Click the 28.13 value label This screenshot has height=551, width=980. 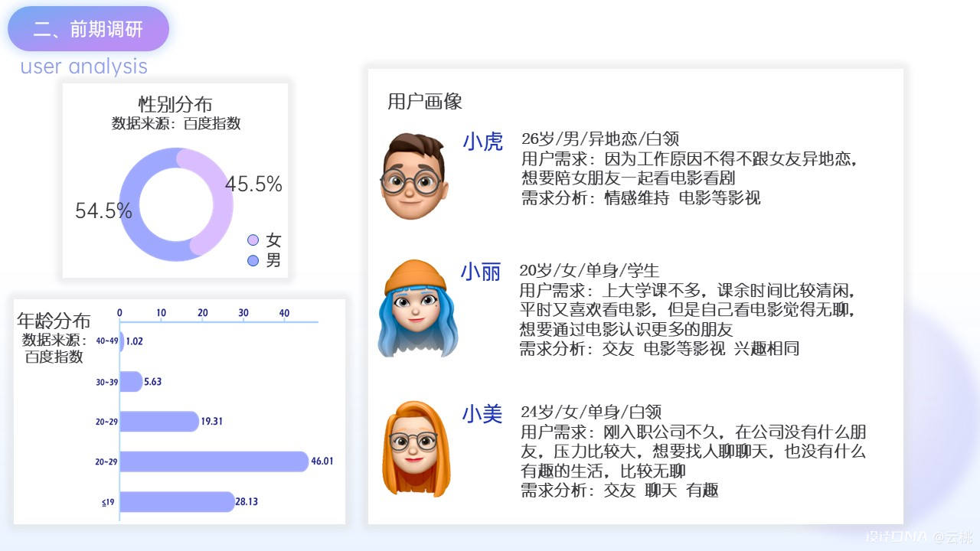click(247, 501)
